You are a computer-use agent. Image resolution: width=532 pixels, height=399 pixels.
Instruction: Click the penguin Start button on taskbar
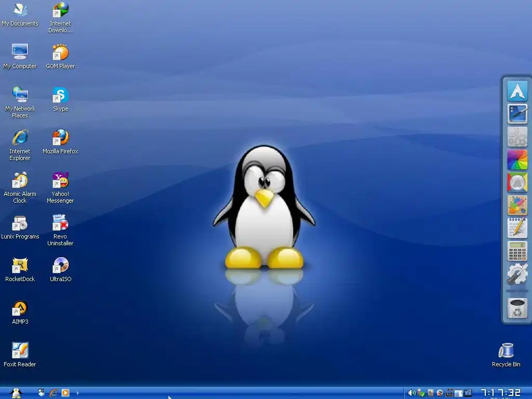click(16, 393)
